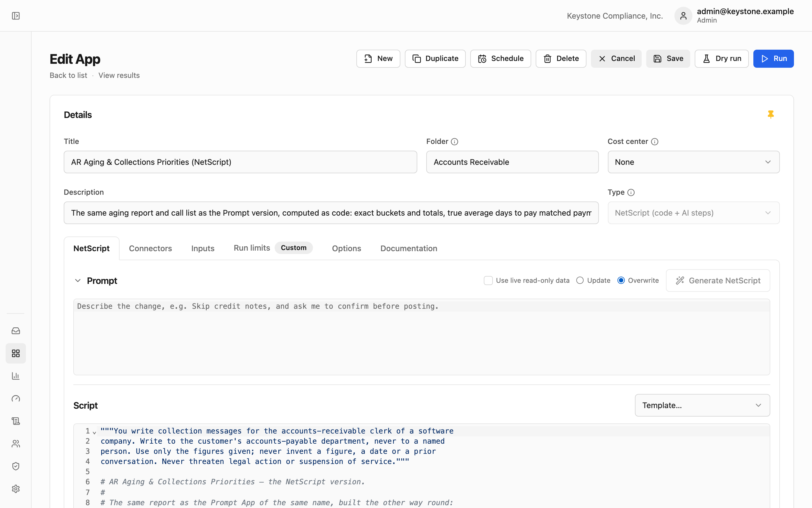Switch to the Connectors tab
Viewport: 812px width, 508px height.
[150, 248]
